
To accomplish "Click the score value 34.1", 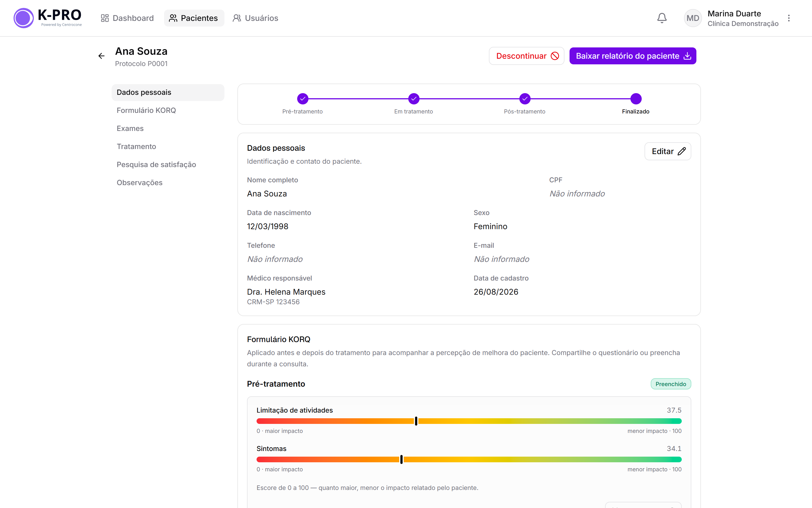I will coord(674,448).
